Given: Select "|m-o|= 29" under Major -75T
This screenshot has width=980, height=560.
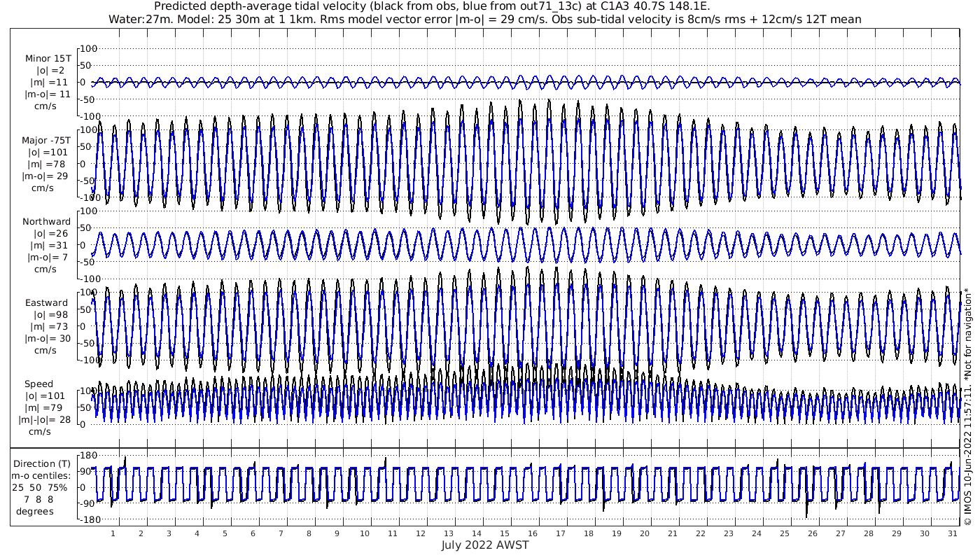Looking at the screenshot, I should coord(46,176).
